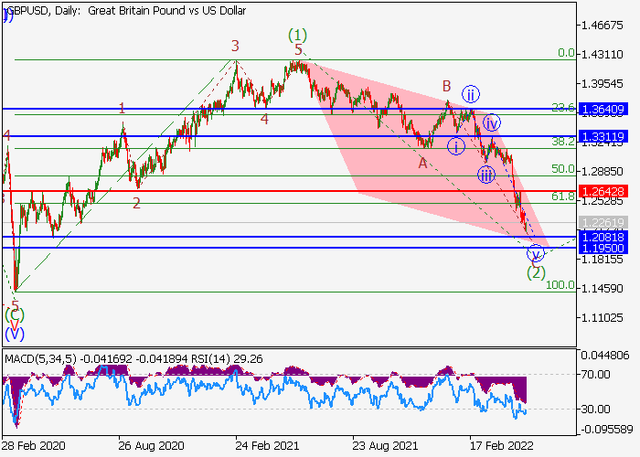Select the 61.8 Fibonacci level label
The width and height of the screenshot is (640, 457).
563,196
